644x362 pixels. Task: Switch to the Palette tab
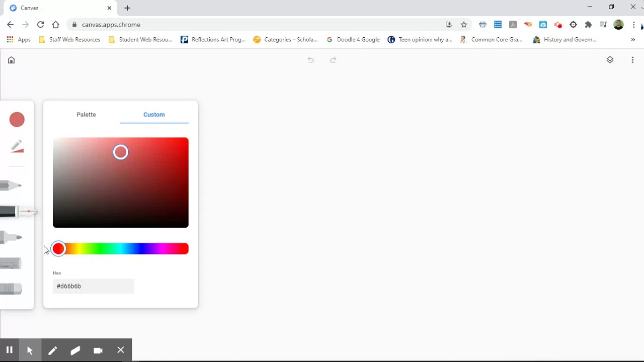[86, 115]
